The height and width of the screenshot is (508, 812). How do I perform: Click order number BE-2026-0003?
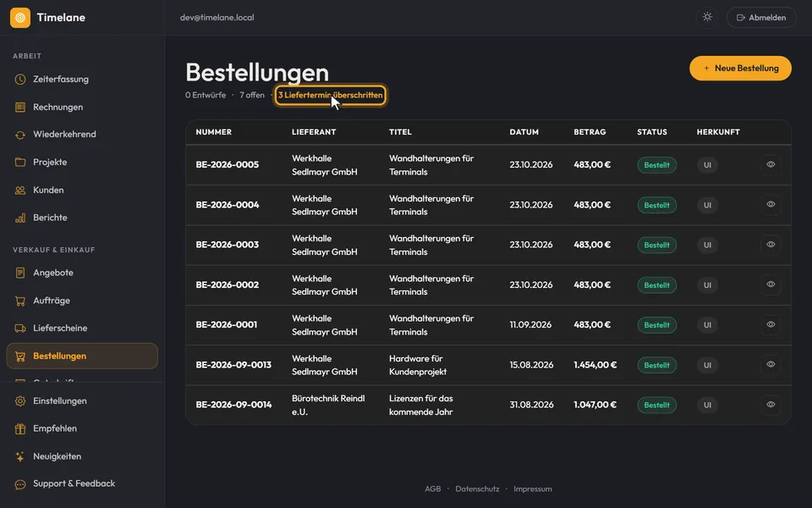(228, 245)
